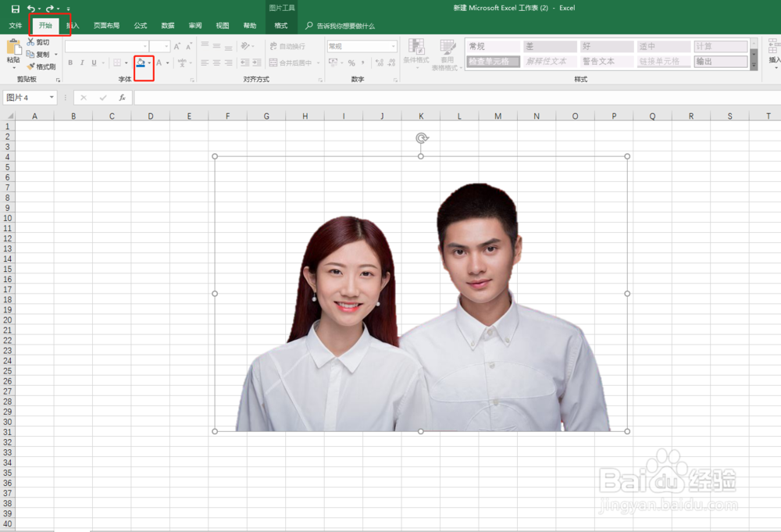
Task: Click inside the formula bar
Action: tap(457, 98)
